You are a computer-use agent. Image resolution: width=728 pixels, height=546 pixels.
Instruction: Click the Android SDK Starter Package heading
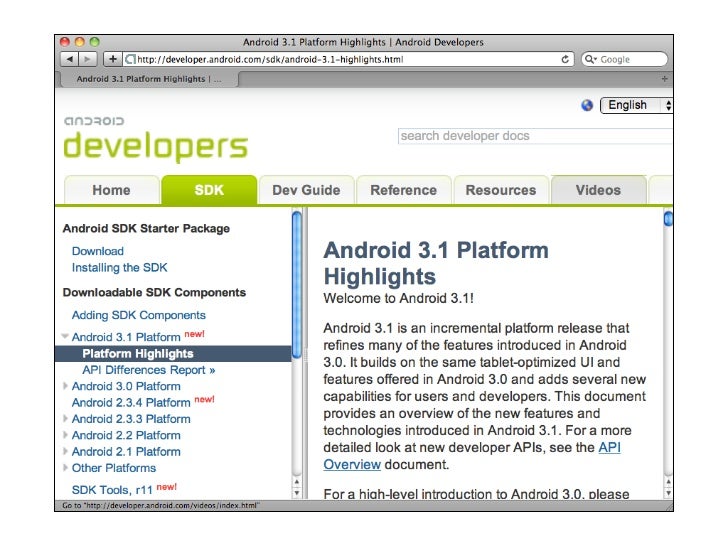pos(146,228)
